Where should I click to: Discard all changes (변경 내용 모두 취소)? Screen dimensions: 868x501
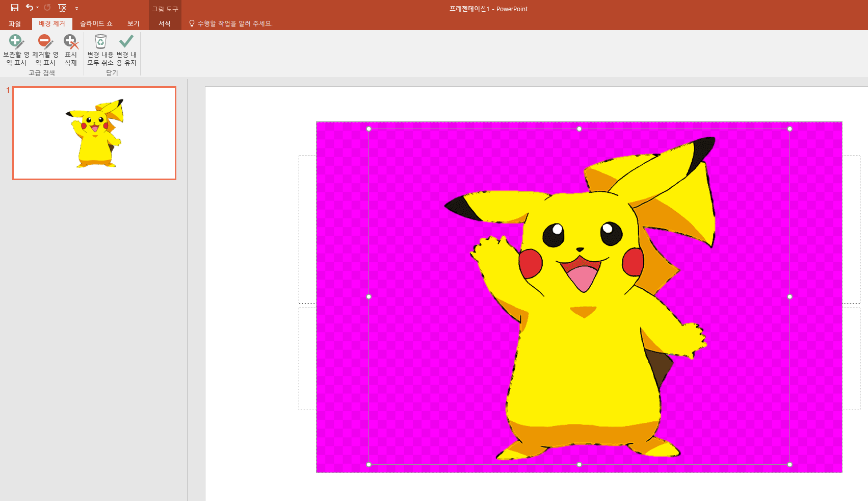point(100,50)
